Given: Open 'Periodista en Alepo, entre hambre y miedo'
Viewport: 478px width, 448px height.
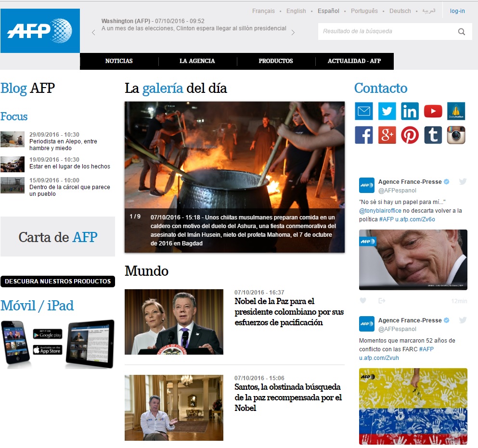Looking at the screenshot, I should [x=63, y=145].
